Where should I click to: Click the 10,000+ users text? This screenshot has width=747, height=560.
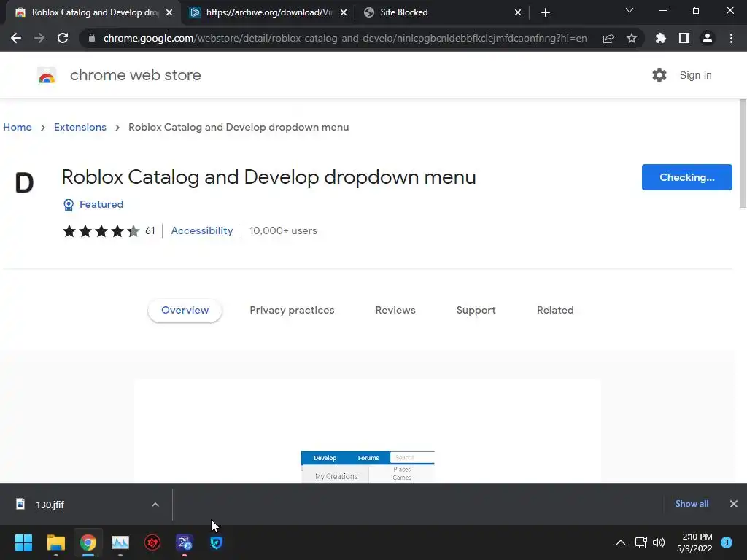click(283, 230)
